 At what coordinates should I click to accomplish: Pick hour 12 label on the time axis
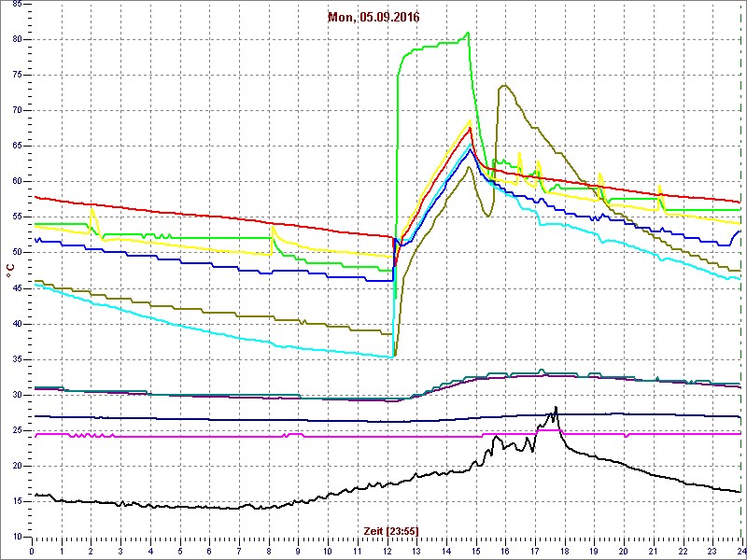(387, 550)
